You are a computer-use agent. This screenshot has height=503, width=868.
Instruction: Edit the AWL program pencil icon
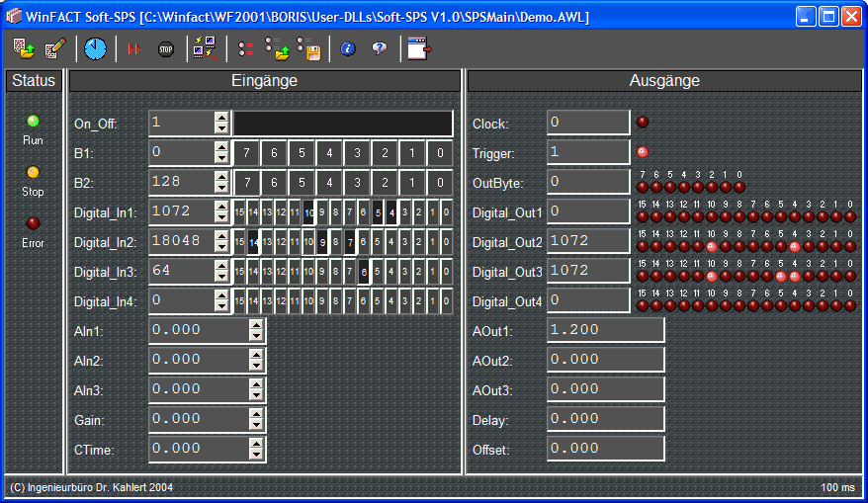pyautogui.click(x=54, y=48)
